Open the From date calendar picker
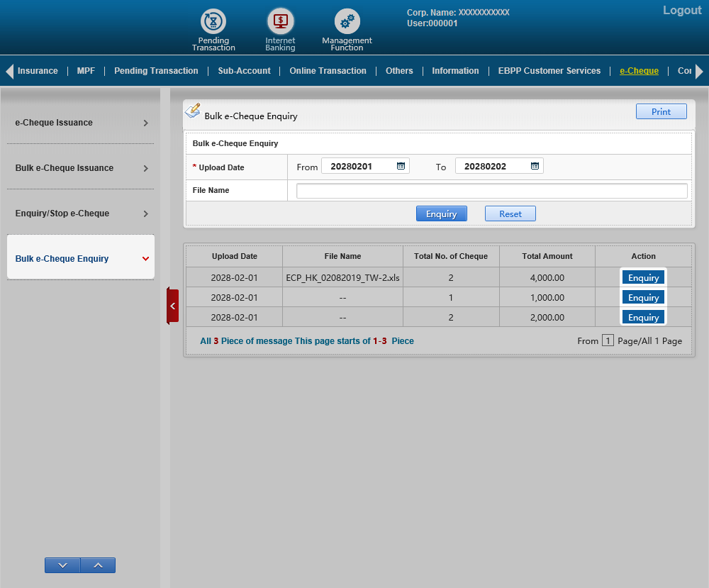Viewport: 709px width, 588px height. 401,166
